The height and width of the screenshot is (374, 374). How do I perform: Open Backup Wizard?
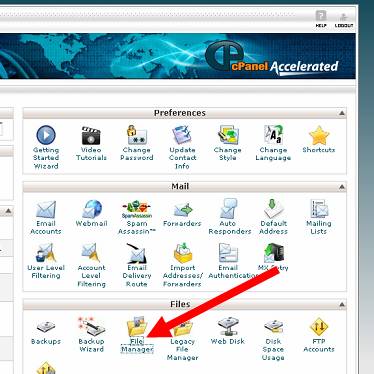point(91,335)
